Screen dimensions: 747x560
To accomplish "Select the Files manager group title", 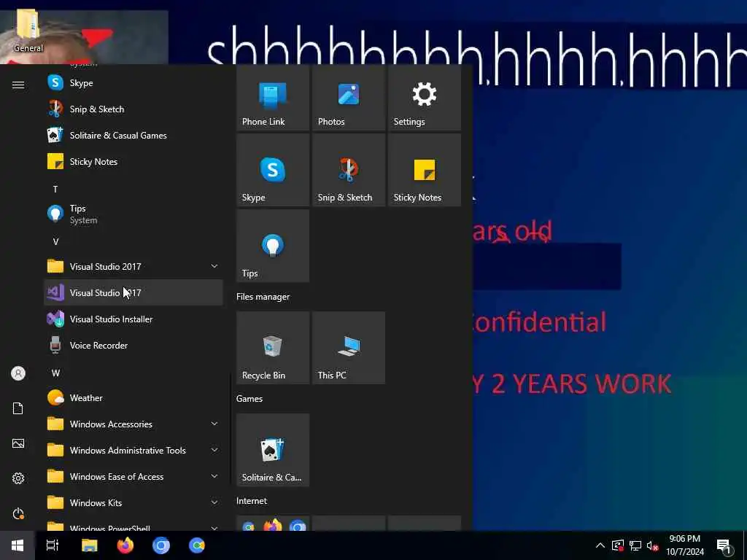I will pyautogui.click(x=263, y=297).
